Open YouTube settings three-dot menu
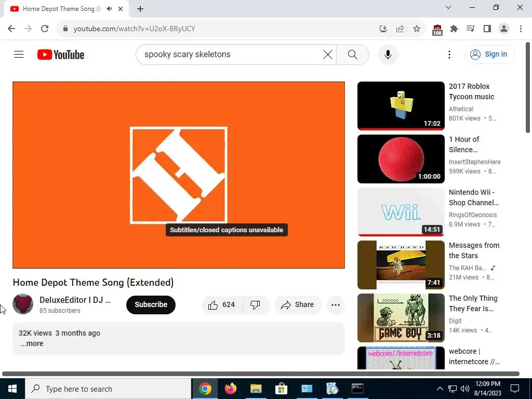The image size is (532, 399). point(449,54)
